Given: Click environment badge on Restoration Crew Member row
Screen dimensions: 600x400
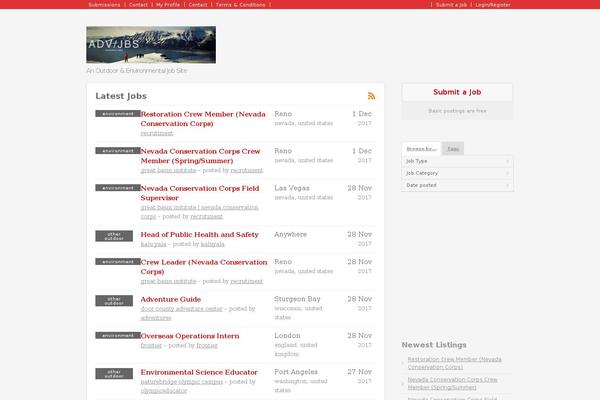Looking at the screenshot, I should click(118, 114).
